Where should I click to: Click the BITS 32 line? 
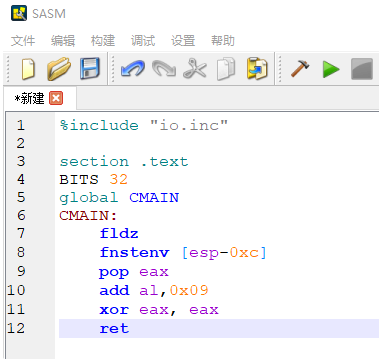click(93, 180)
